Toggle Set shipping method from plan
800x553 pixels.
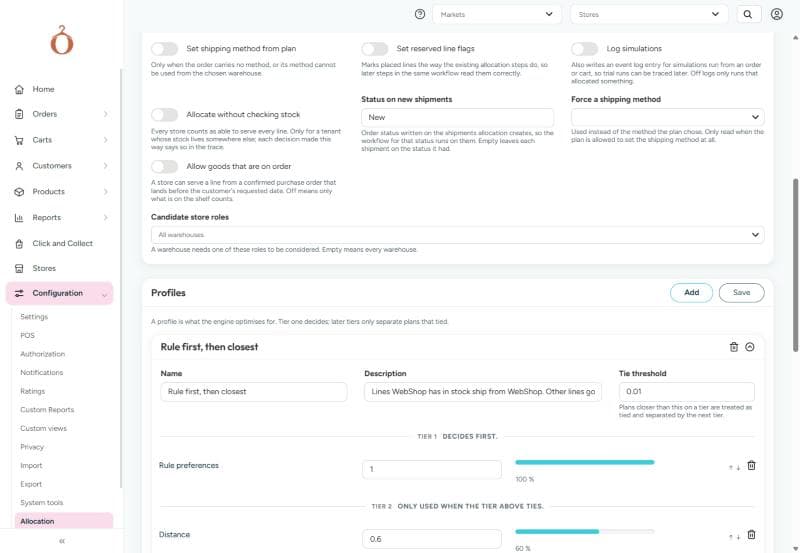(x=164, y=49)
